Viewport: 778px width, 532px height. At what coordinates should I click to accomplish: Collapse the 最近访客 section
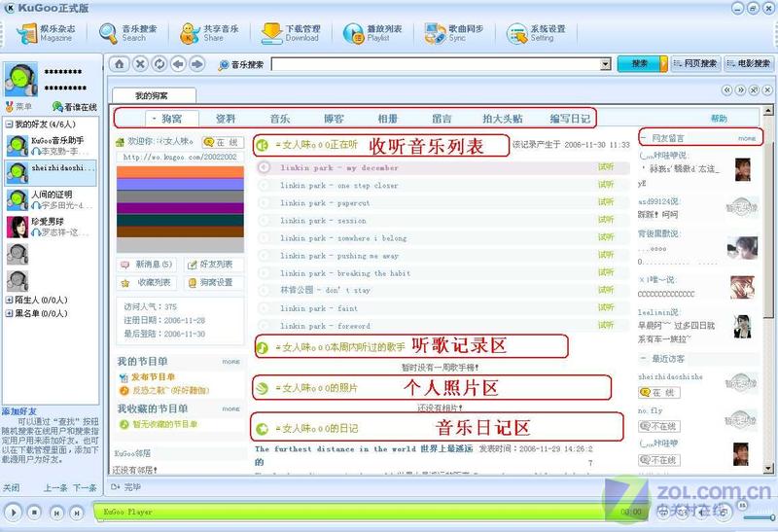[x=644, y=358]
